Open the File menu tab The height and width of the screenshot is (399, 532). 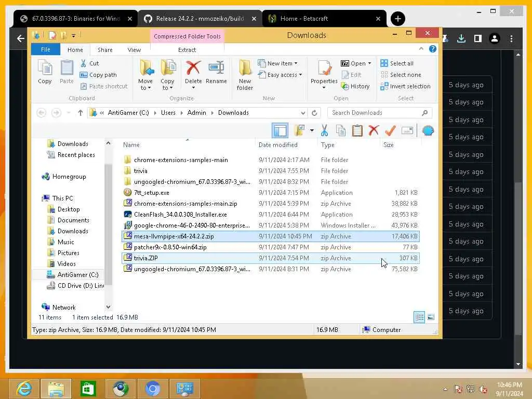pyautogui.click(x=46, y=49)
